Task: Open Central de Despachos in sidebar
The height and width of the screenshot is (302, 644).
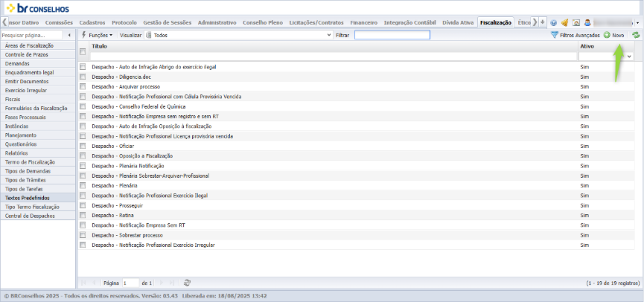Action: tap(38, 216)
